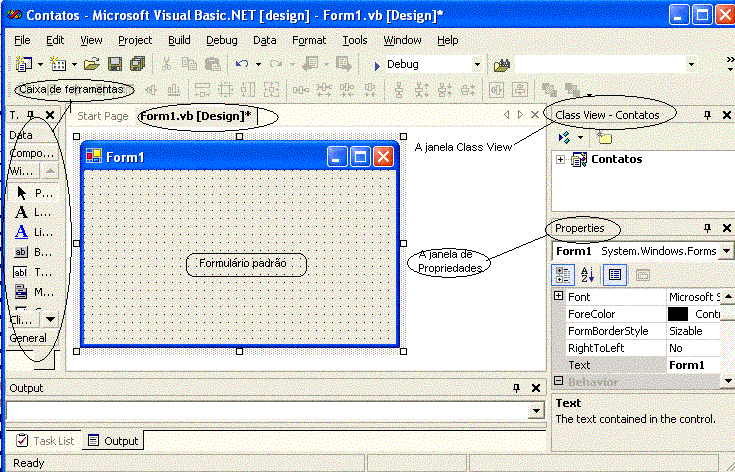
Task: Open the Project menu
Action: (x=135, y=40)
